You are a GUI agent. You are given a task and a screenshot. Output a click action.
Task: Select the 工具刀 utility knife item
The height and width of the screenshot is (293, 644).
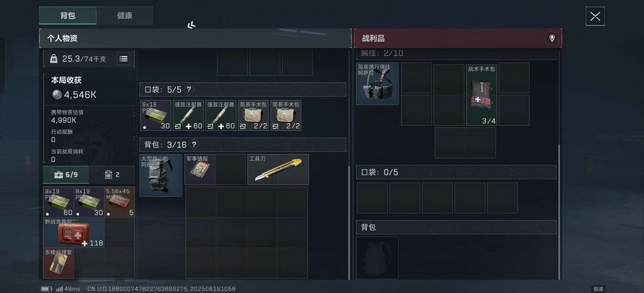[x=278, y=169]
